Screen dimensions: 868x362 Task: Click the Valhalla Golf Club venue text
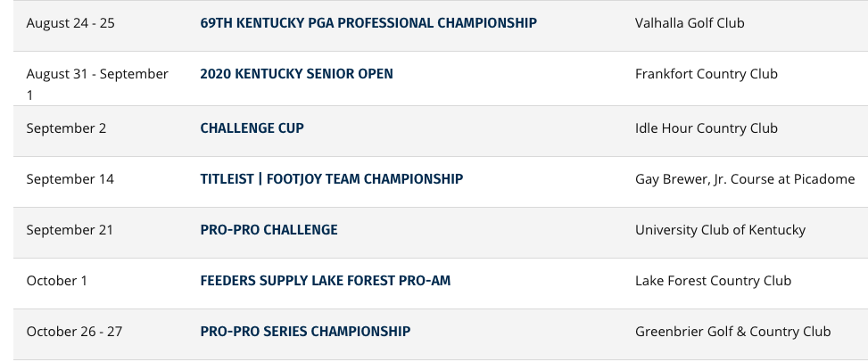(690, 22)
